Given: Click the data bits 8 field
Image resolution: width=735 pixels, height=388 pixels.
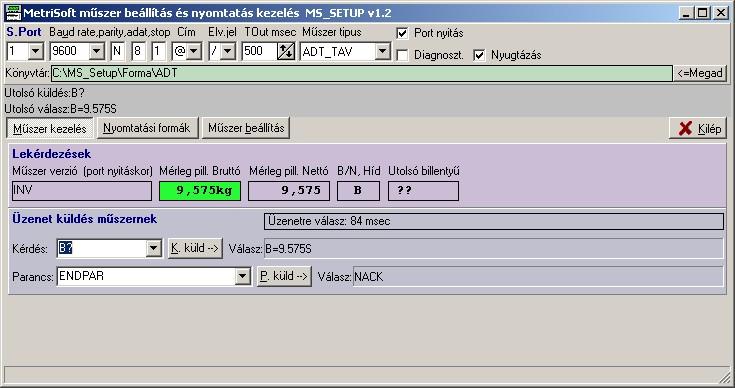Looking at the screenshot, I should click(x=138, y=51).
